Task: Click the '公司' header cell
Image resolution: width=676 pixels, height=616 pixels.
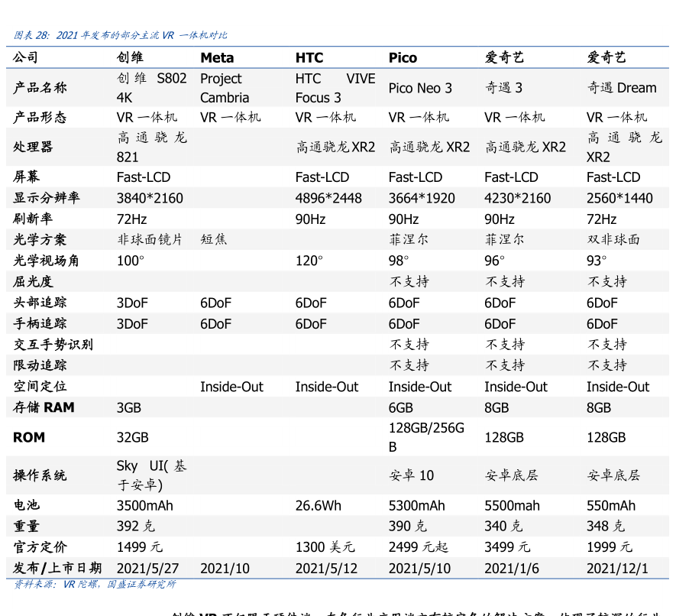Action: pyautogui.click(x=25, y=57)
